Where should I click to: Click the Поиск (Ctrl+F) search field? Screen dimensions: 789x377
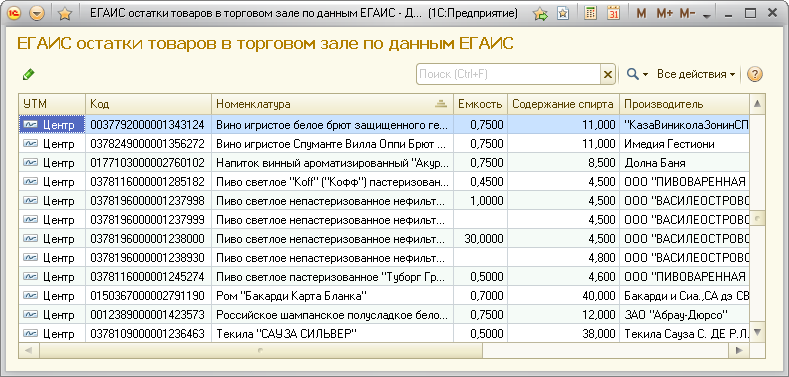(509, 74)
